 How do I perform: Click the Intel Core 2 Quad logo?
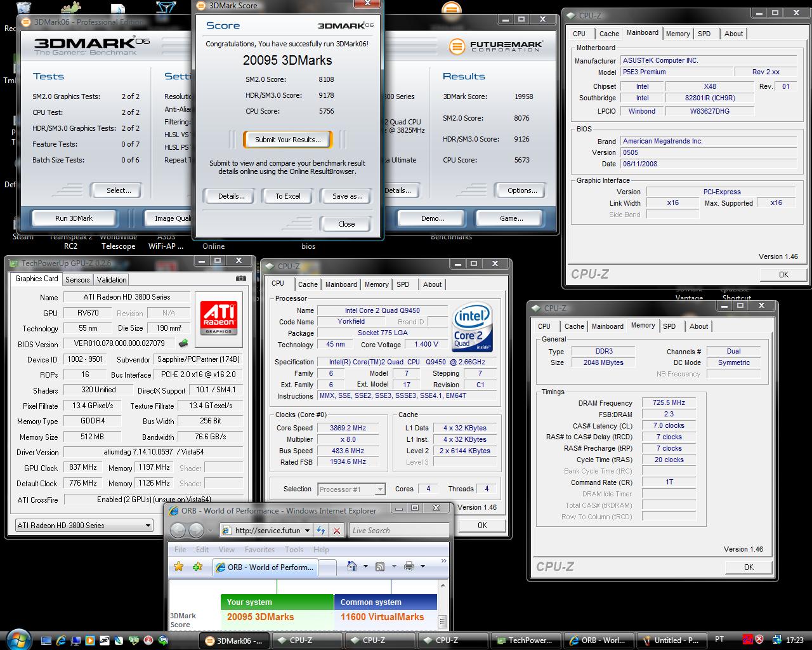(473, 328)
